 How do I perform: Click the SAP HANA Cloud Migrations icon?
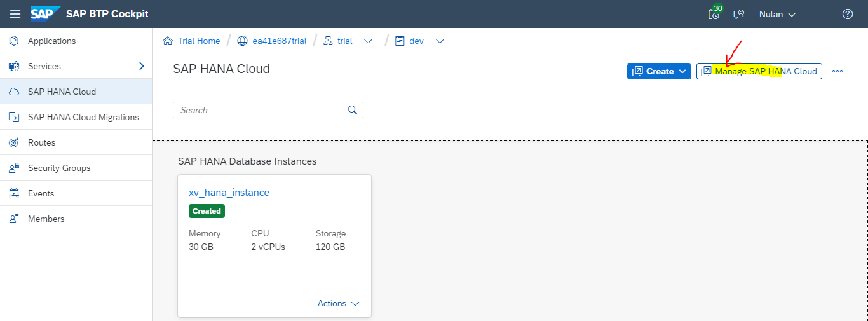[14, 117]
